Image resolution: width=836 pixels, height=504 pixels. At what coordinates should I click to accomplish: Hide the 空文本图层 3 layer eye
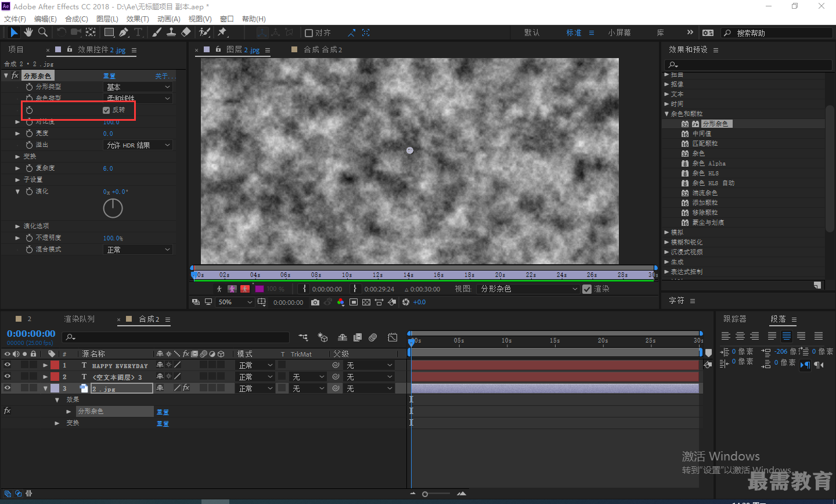8,376
